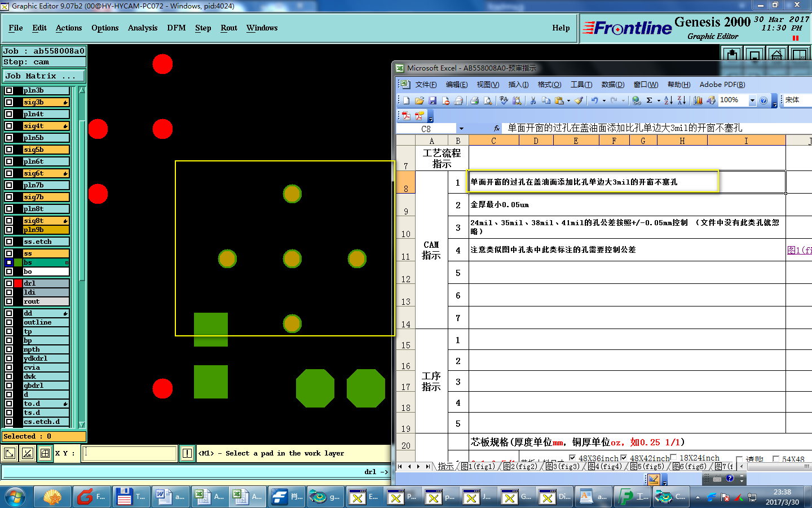Toggle display box for layer bs

[9, 262]
